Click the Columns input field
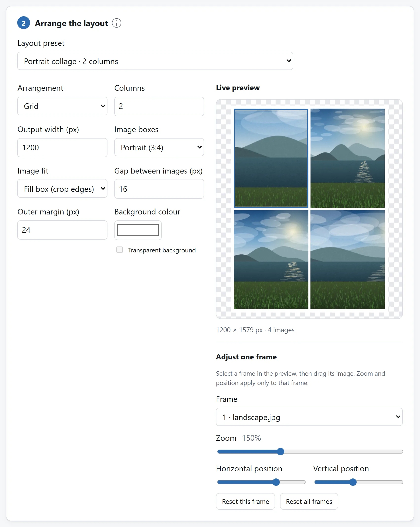 pyautogui.click(x=159, y=106)
